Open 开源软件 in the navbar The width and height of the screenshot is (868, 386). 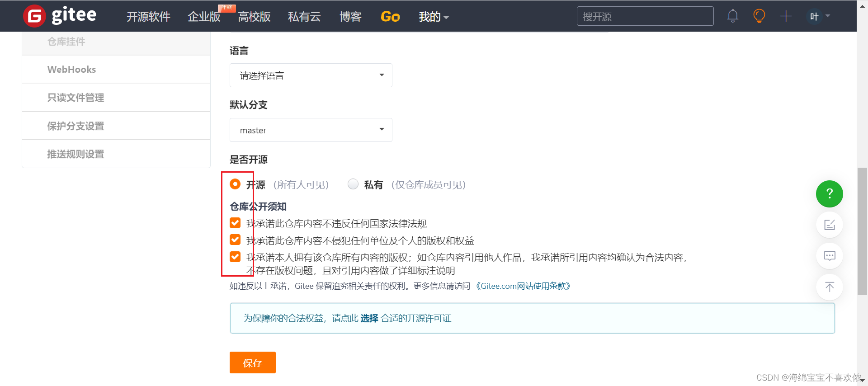click(x=148, y=17)
